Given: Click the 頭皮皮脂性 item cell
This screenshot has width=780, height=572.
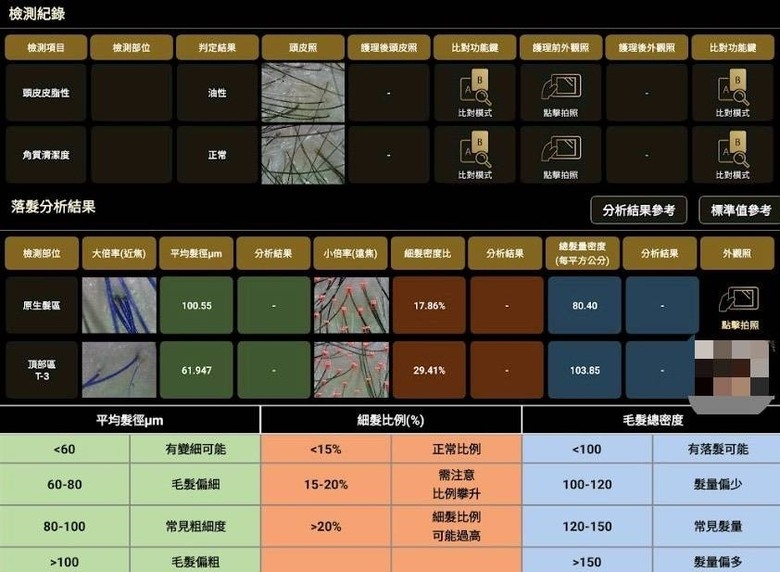Looking at the screenshot, I should [46, 93].
